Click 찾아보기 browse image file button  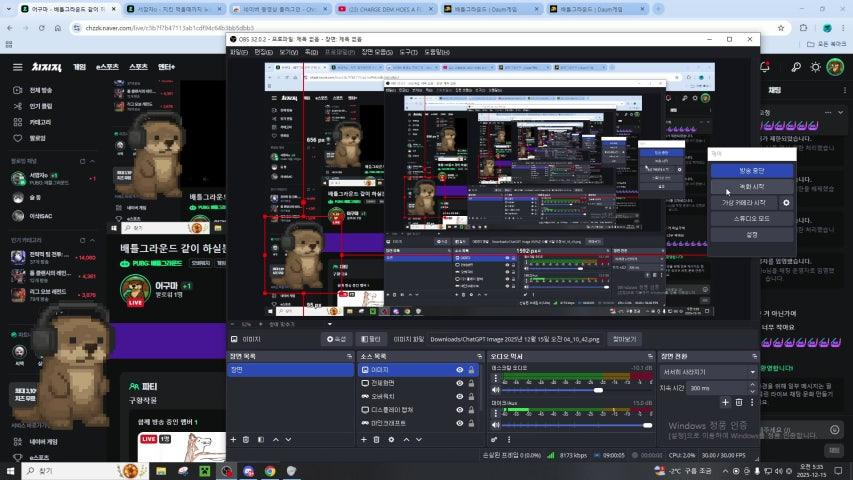click(624, 339)
